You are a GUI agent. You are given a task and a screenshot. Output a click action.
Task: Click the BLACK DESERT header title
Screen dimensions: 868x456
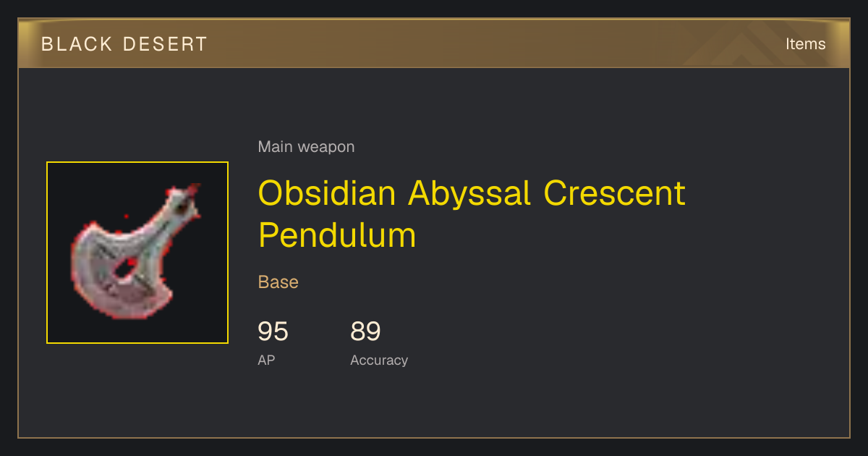[124, 44]
